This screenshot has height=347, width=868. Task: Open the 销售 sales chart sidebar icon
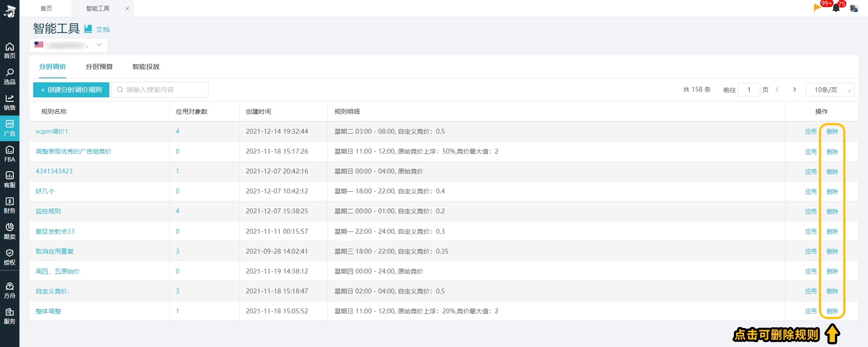point(10,102)
